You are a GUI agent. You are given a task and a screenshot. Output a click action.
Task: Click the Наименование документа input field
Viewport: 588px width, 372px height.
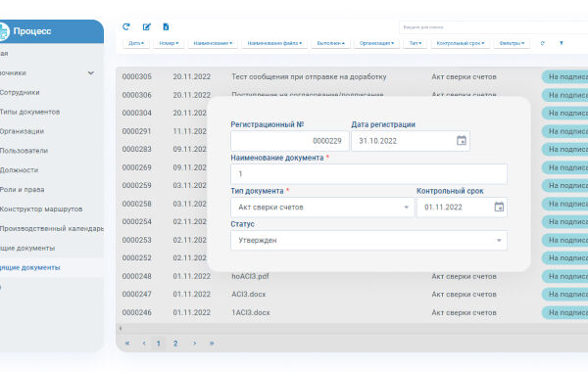click(x=368, y=174)
